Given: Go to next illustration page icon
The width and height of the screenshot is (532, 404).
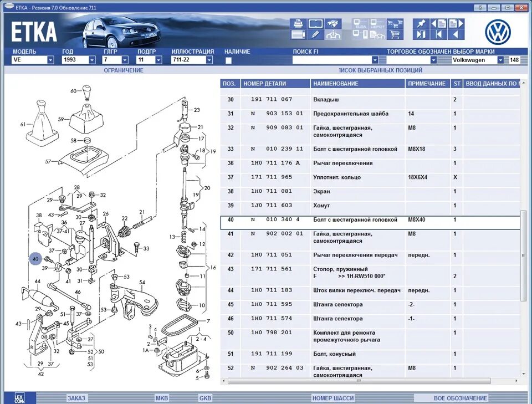Looking at the screenshot, I should click(x=456, y=24).
